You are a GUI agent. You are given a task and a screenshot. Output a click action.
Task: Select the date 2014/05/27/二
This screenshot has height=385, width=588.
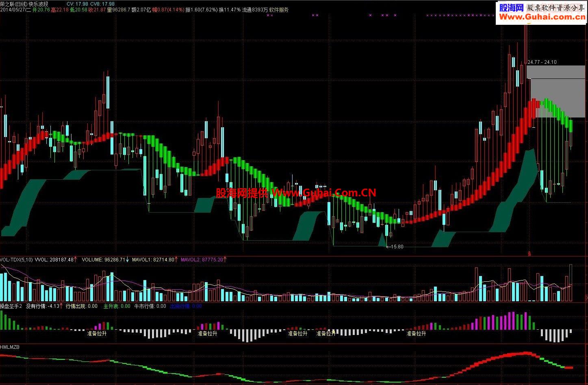click(15, 9)
